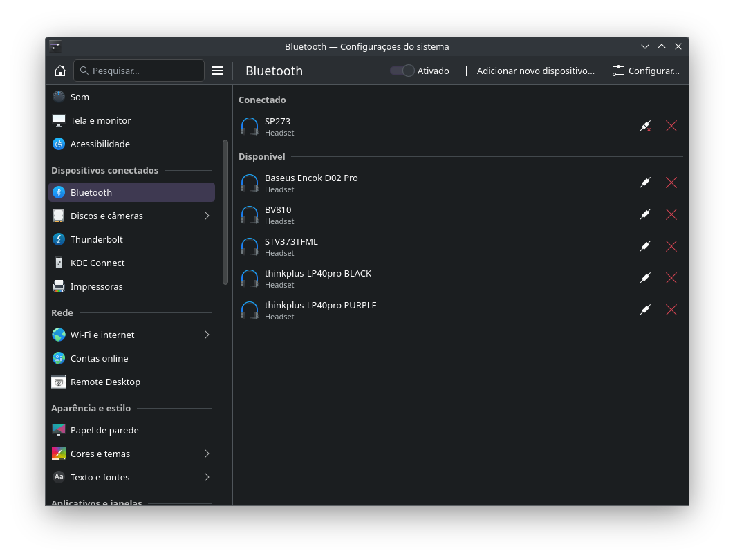Click the Pesquisar search field
Image resolution: width=735 pixels, height=560 pixels.
pyautogui.click(x=139, y=71)
